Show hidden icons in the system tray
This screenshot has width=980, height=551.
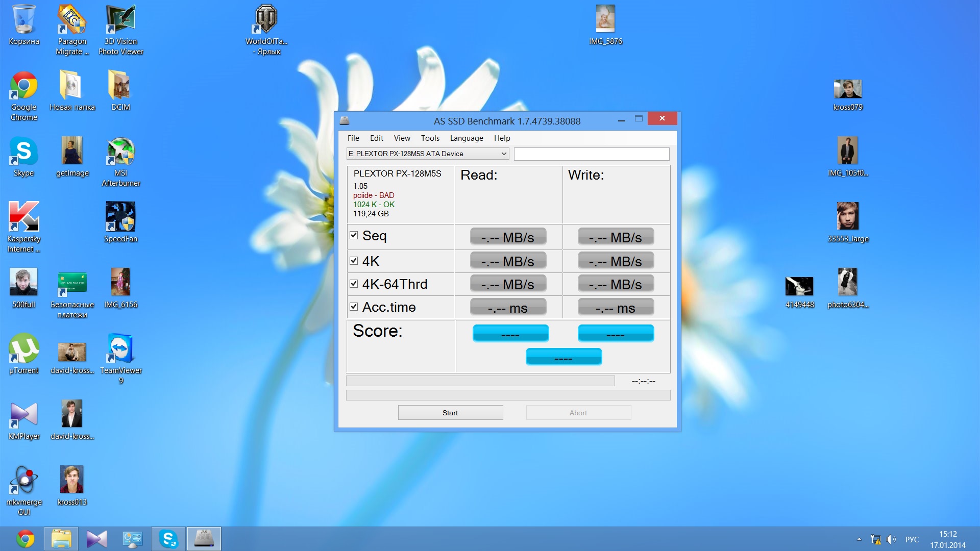tap(859, 539)
